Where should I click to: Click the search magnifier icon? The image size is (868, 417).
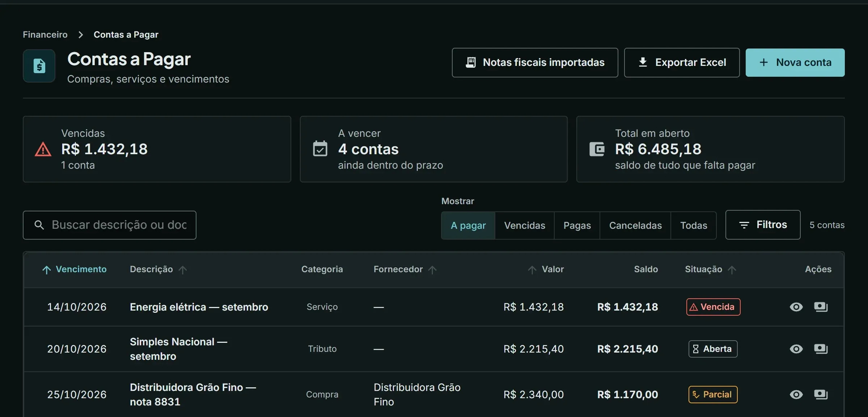[39, 225]
